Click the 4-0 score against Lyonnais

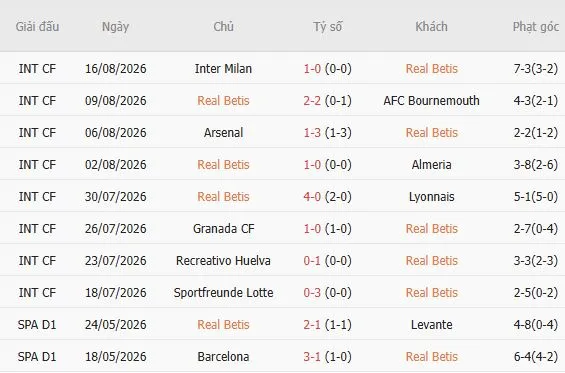[x=312, y=197]
